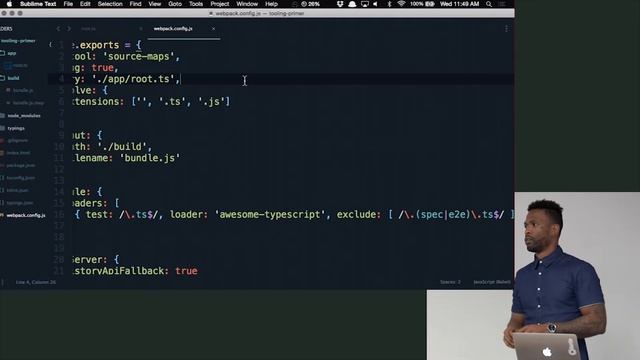Image resolution: width=640 pixels, height=360 pixels.
Task: Click 'awesome-typescript' loader string
Action: pos(270,214)
